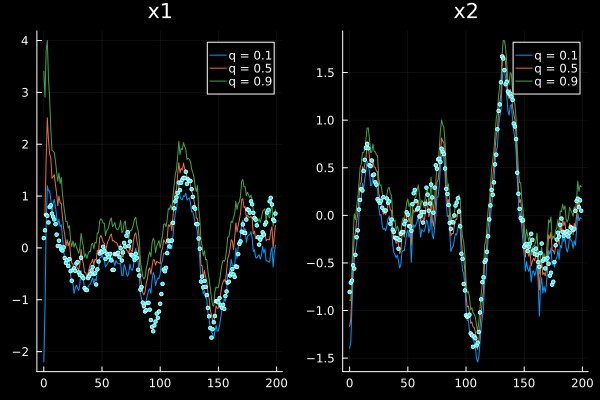
Task: Click y-axis tick label 4 on x1 plot
Action: (x=27, y=40)
